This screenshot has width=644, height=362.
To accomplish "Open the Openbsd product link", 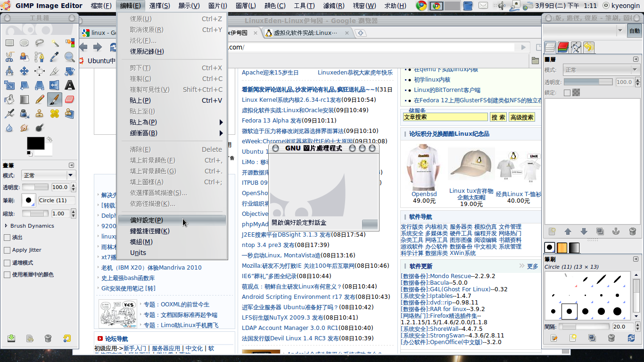I will (x=424, y=194).
